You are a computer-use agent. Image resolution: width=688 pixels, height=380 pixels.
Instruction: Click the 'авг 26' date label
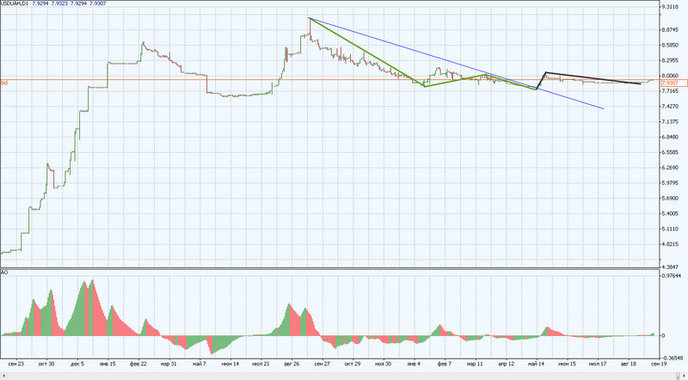(291, 364)
